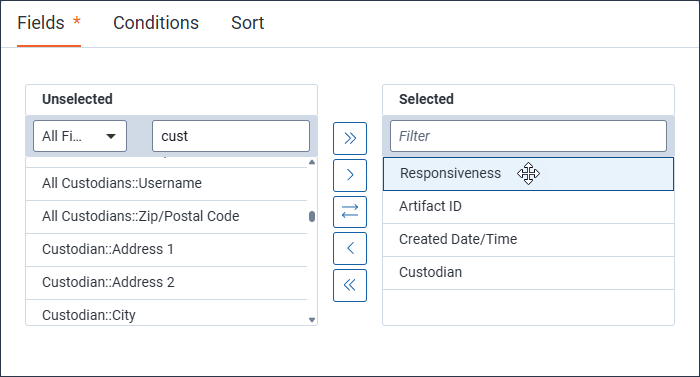Viewport: 700px width, 377px height.
Task: Select 'Custodian::City' field
Action: (x=167, y=313)
